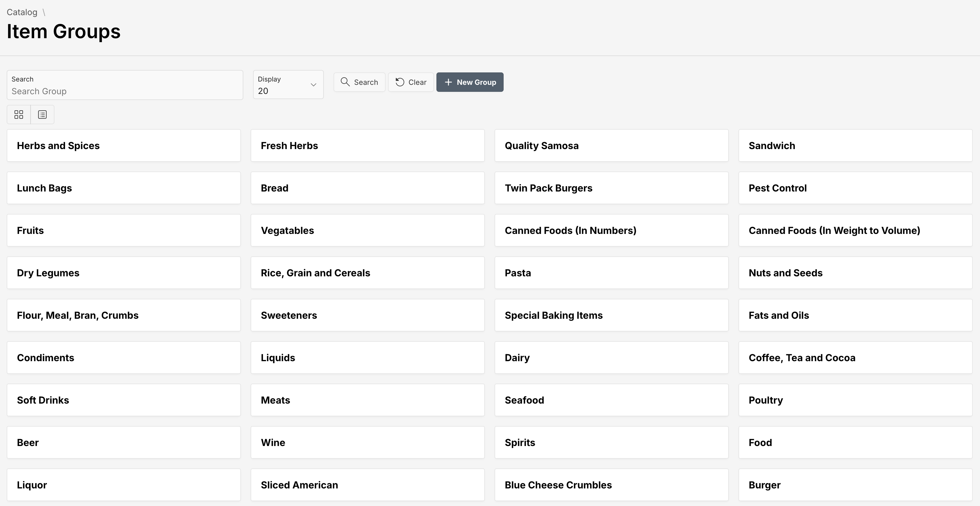Select the Seafood group card
Screen dimensions: 980x506
[611, 400]
